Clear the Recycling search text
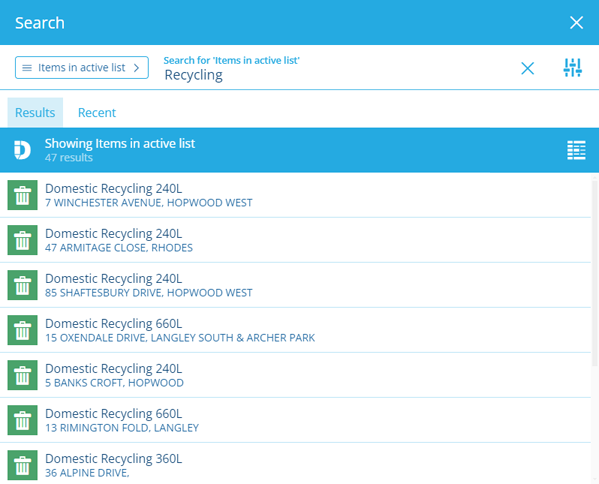This screenshot has width=599, height=484. [x=527, y=68]
